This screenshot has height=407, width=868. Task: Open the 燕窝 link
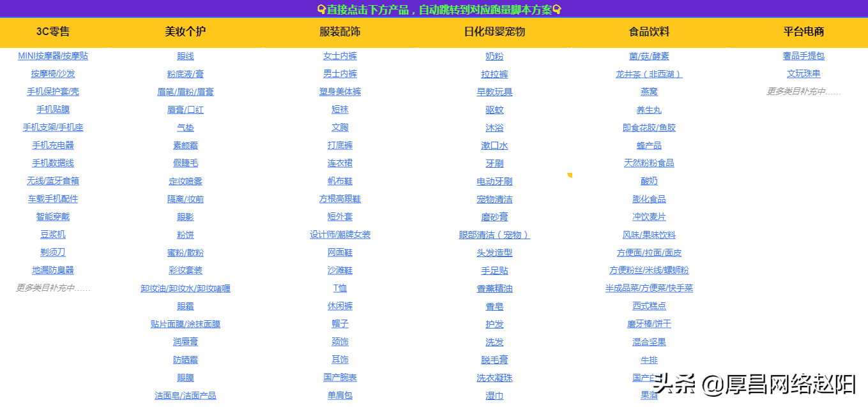tap(649, 92)
